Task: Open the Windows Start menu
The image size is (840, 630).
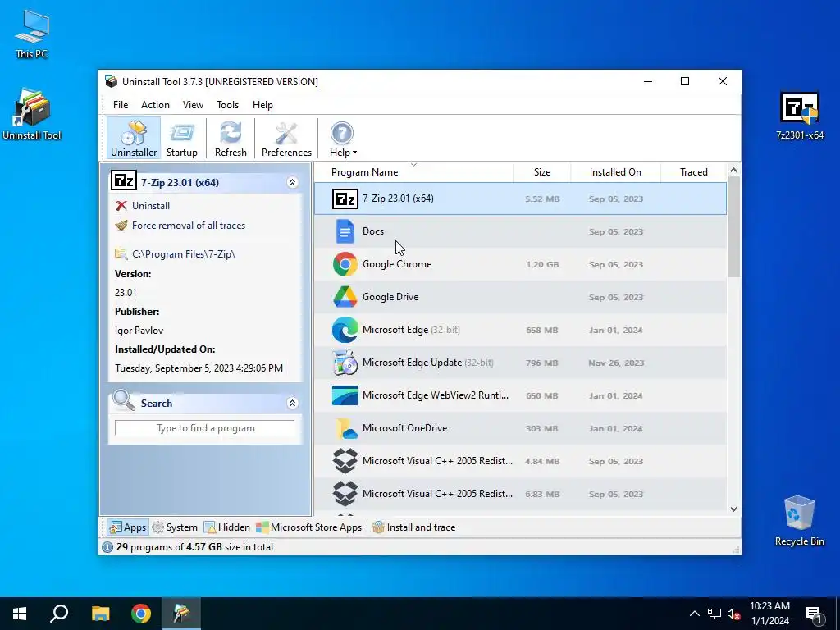Action: click(20, 614)
